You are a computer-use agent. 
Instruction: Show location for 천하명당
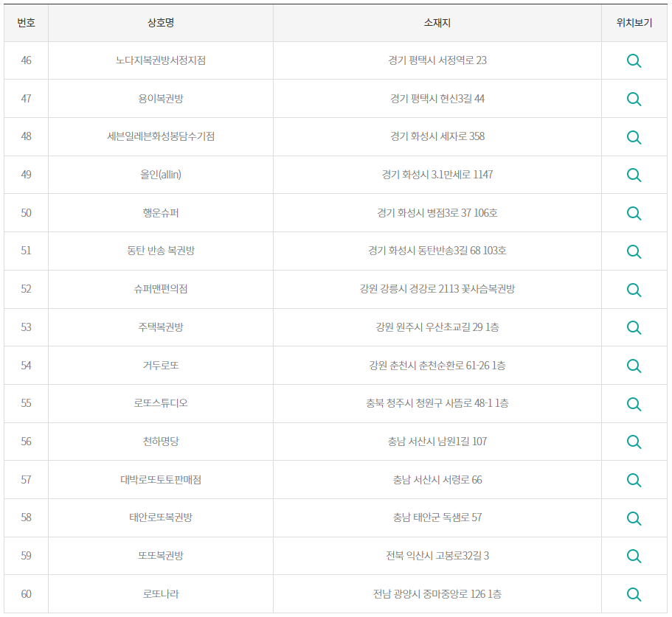pos(634,442)
